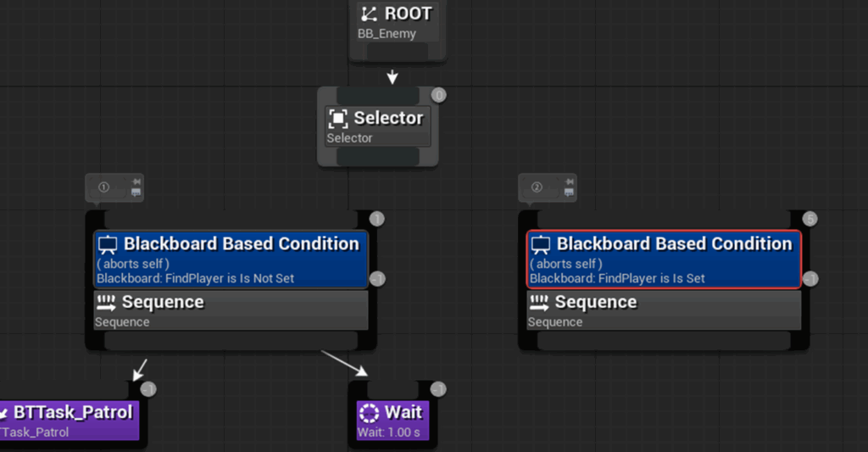The image size is (868, 452).
Task: Click the Wait task spinner icon
Action: pyautogui.click(x=369, y=413)
